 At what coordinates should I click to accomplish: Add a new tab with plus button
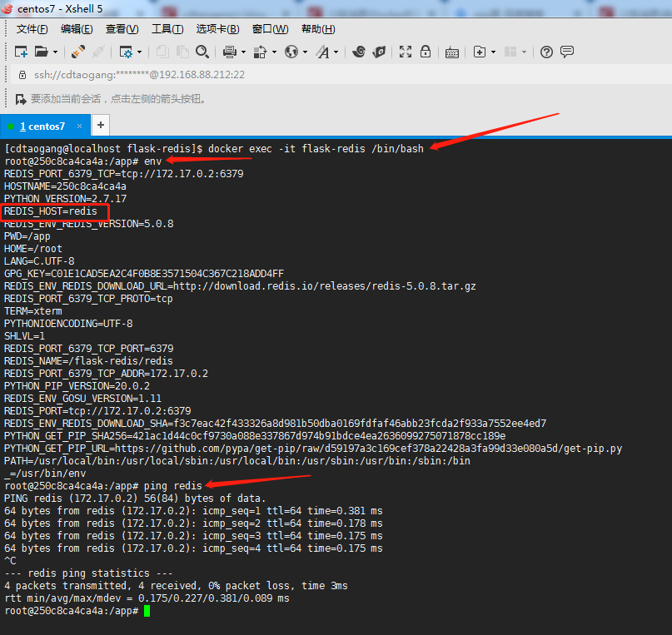pyautogui.click(x=101, y=125)
